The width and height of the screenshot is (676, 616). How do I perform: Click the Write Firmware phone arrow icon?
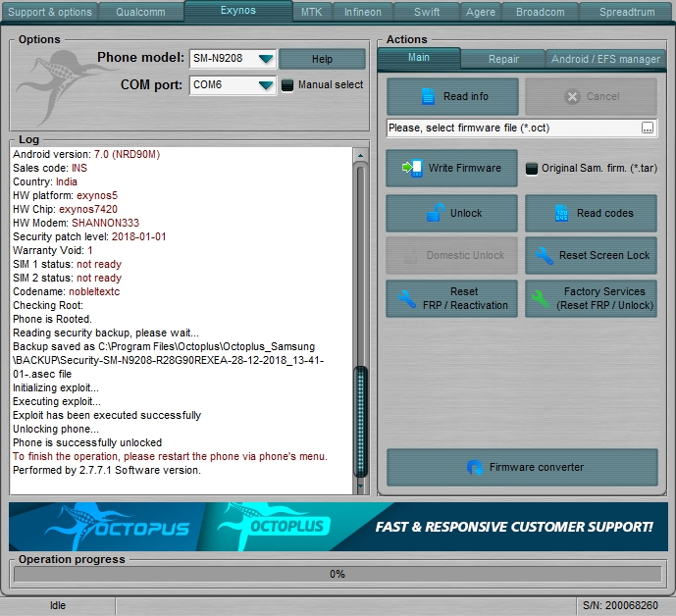click(412, 168)
